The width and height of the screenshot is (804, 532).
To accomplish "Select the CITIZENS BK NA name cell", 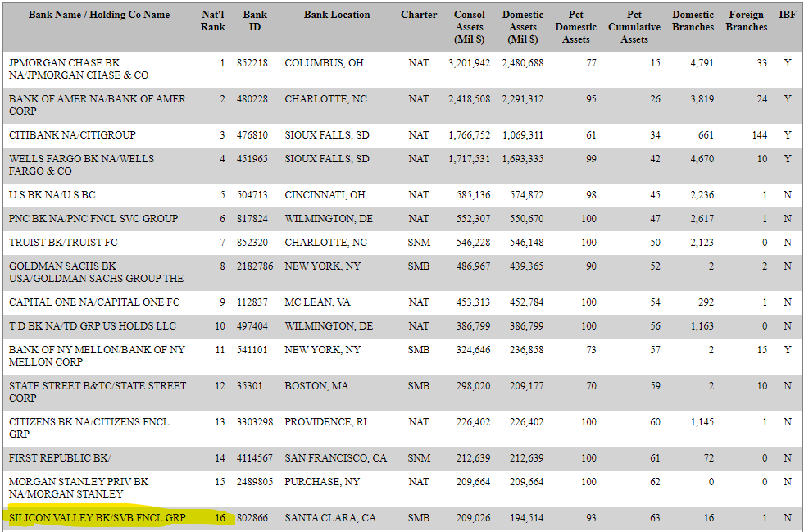I will click(89, 428).
